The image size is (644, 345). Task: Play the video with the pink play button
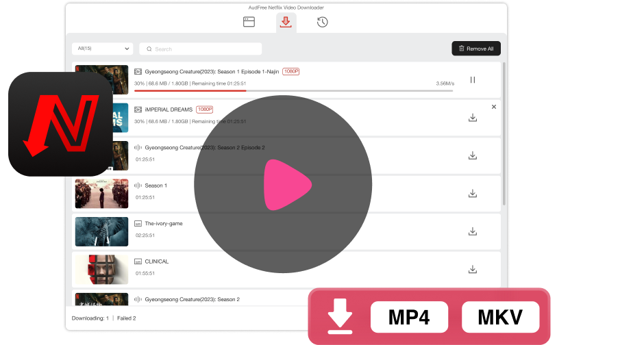tap(287, 185)
